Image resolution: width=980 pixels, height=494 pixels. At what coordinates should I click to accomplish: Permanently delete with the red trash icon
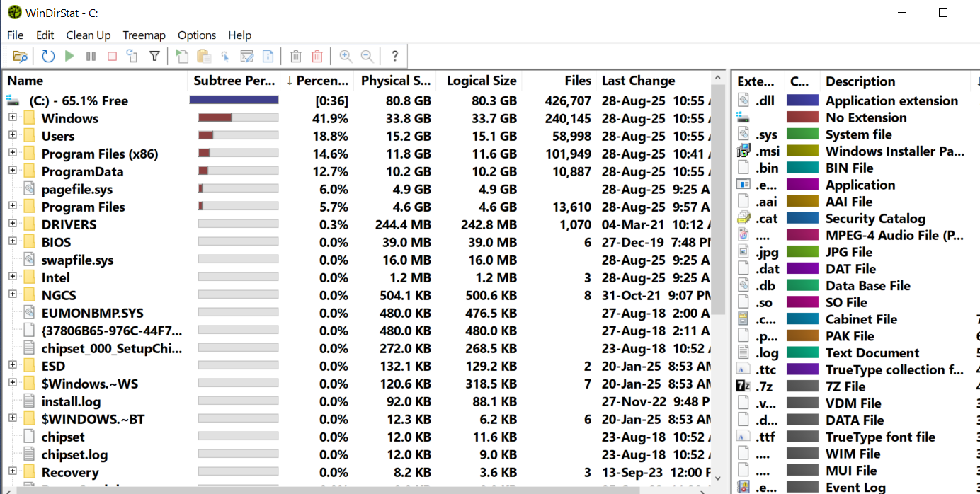[317, 56]
